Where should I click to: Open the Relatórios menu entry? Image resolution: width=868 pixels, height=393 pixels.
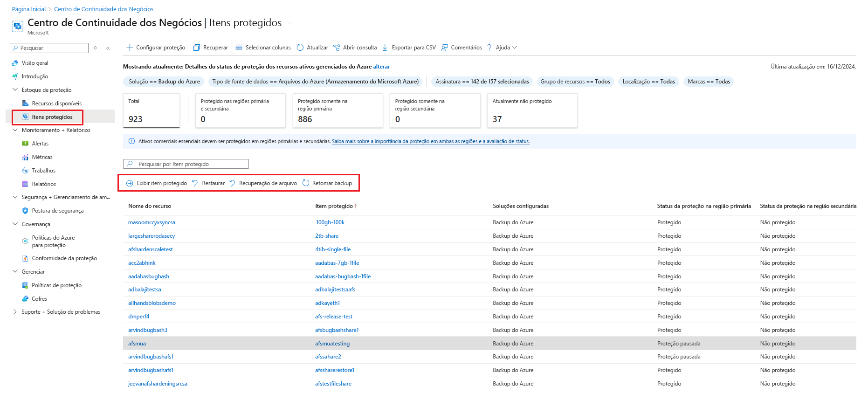44,184
